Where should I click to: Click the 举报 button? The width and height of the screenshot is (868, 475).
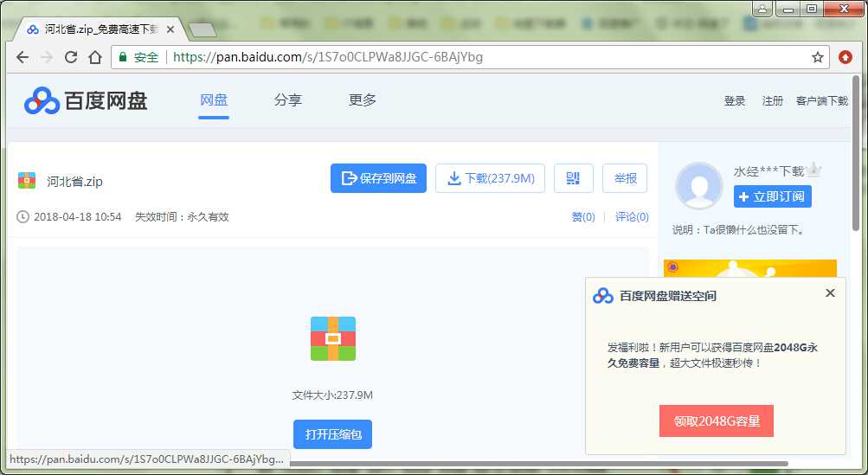[x=625, y=178]
